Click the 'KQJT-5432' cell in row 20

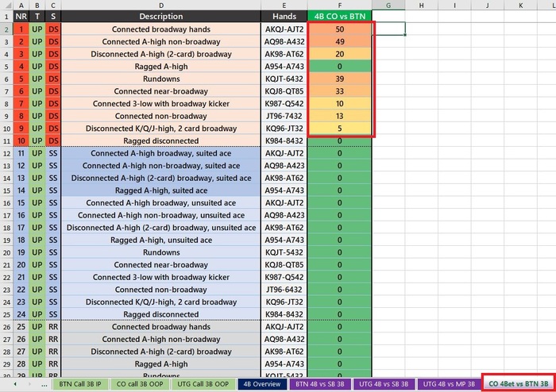(x=284, y=252)
